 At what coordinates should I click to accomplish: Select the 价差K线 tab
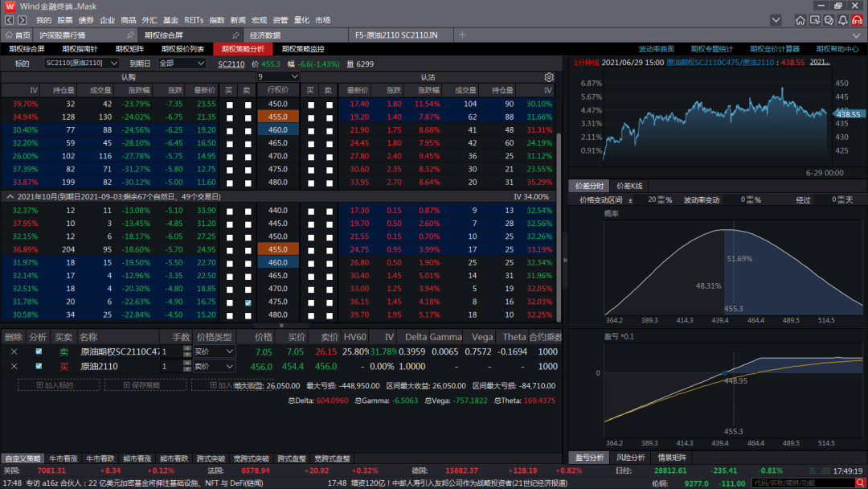[x=628, y=186]
